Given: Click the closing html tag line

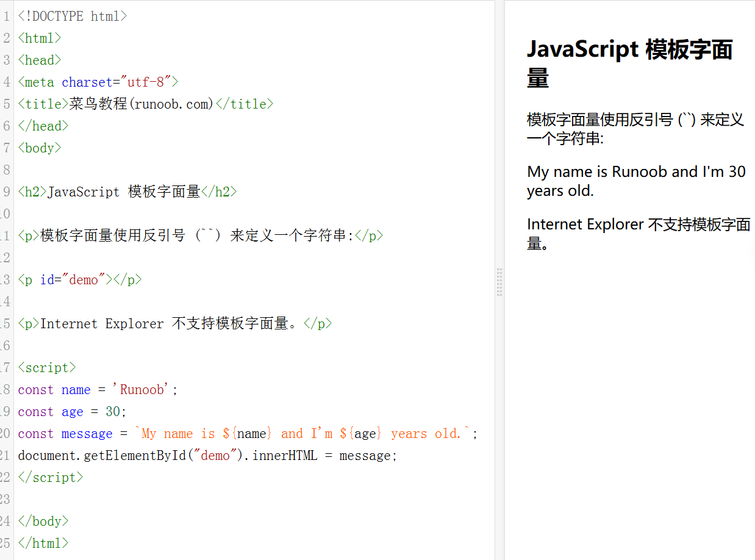Looking at the screenshot, I should click(x=43, y=544).
